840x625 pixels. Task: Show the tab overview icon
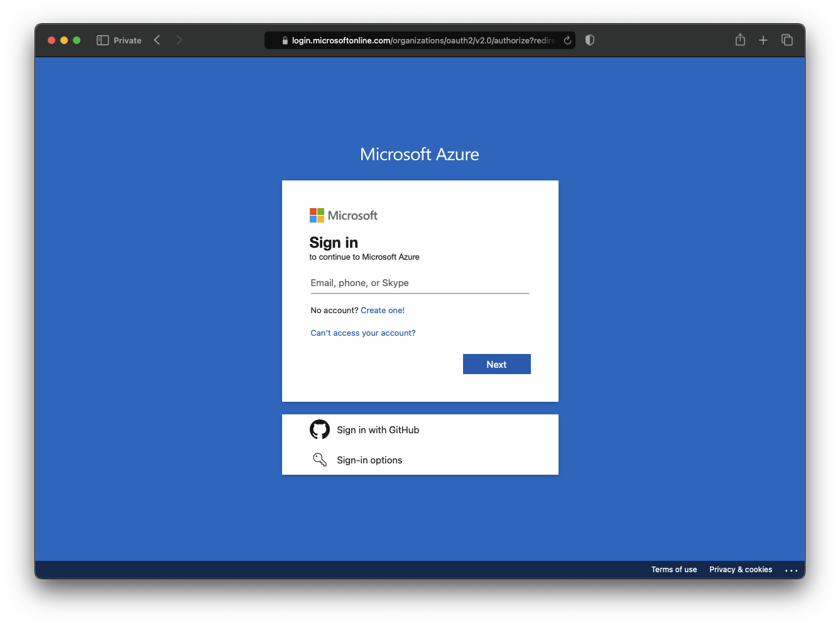coord(787,40)
